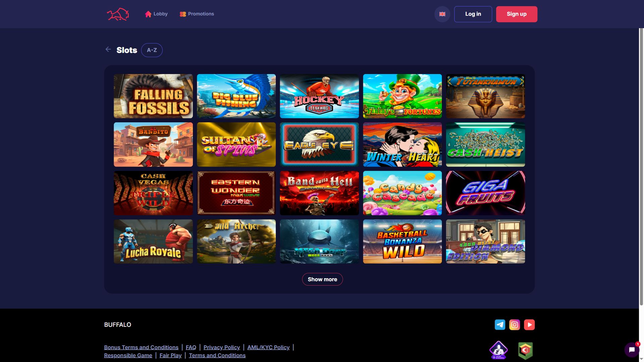The width and height of the screenshot is (644, 362).
Task: Open Basketball Bonanza Wild slot
Action: [402, 241]
